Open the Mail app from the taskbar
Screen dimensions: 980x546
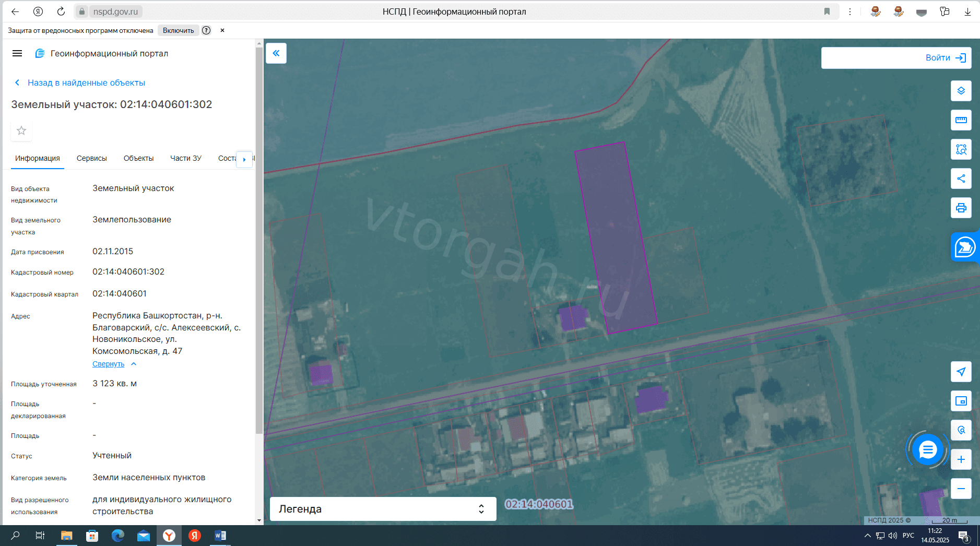coord(144,536)
